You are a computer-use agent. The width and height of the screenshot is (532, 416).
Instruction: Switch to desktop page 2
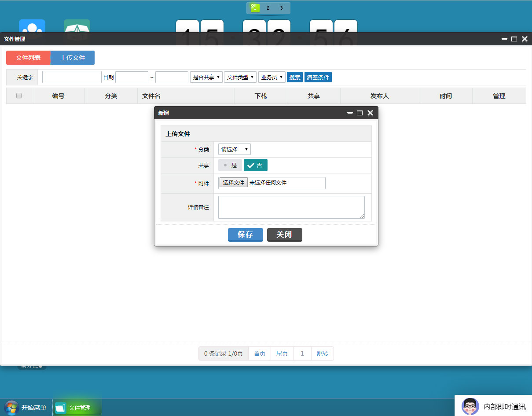click(268, 8)
